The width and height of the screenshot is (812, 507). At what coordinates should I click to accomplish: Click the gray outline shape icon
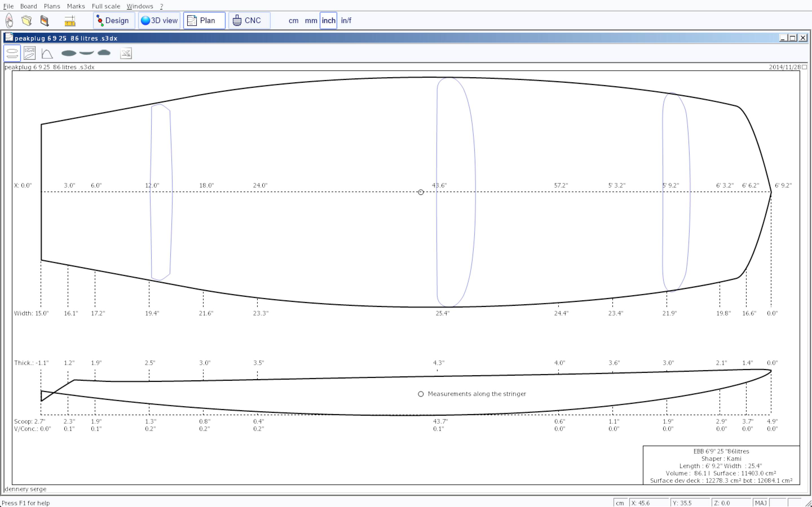(69, 53)
